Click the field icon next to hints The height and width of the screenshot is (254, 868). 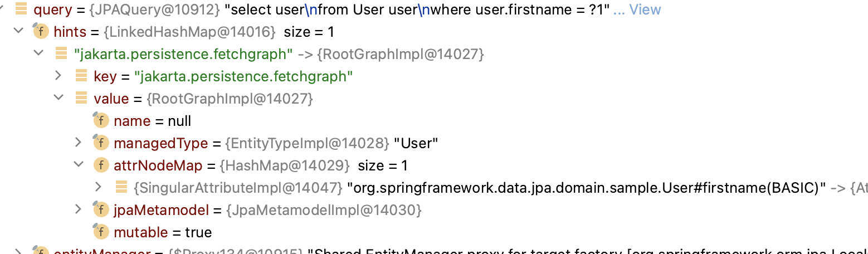41,32
